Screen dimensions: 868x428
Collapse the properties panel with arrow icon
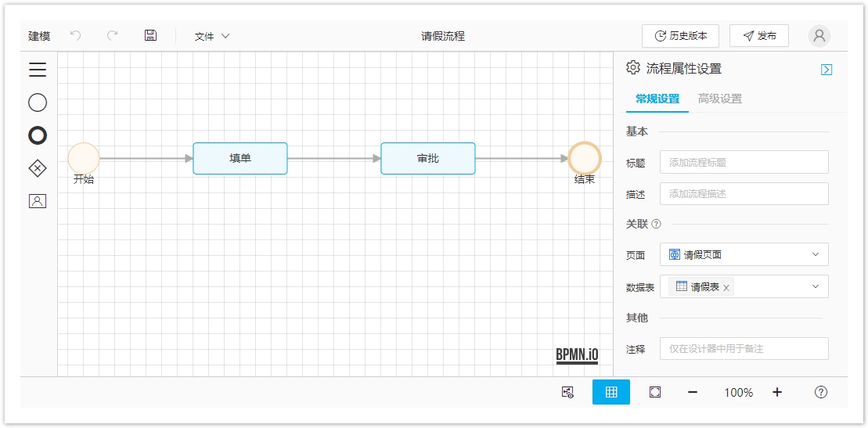(827, 69)
